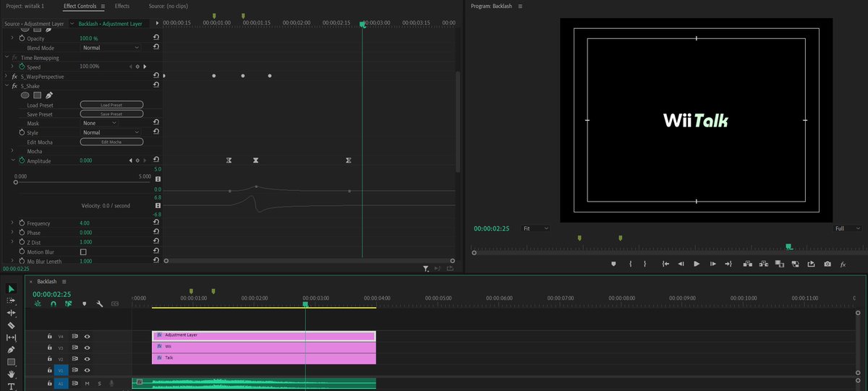Click the Export share icon in Program monitor
Screen dimensions: 868x391
811,264
